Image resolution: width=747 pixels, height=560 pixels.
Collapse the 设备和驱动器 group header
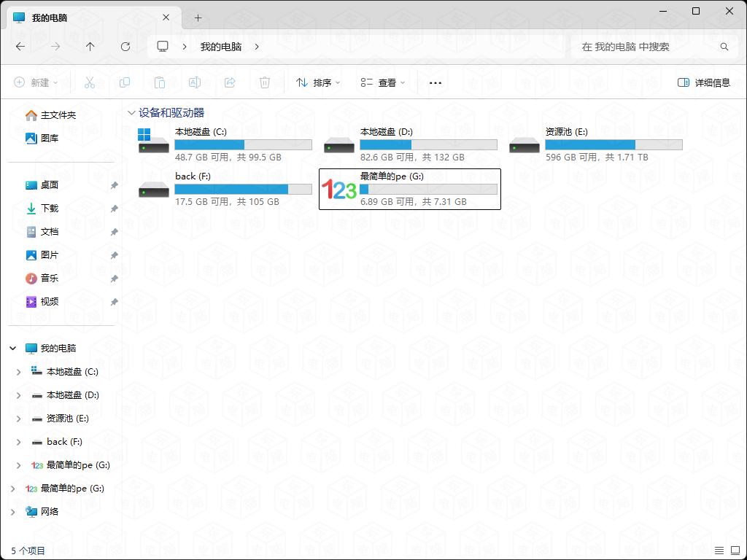[131, 113]
